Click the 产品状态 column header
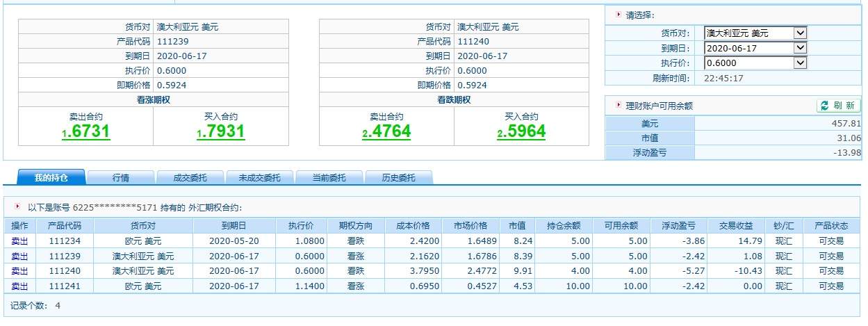 pos(831,226)
